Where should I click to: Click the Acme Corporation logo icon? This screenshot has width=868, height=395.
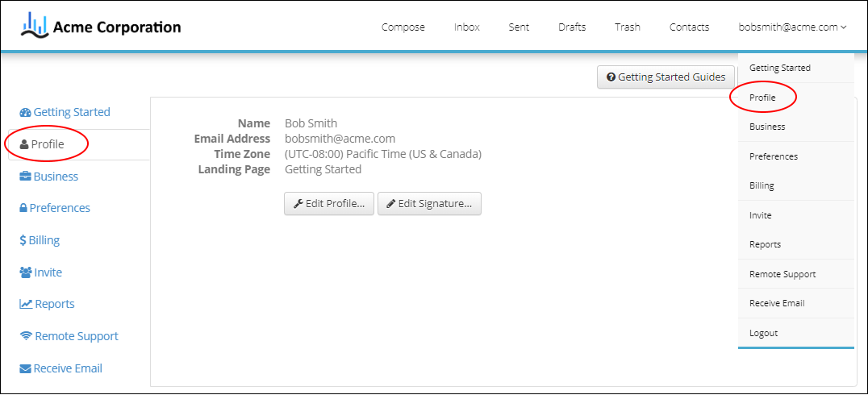coord(35,26)
